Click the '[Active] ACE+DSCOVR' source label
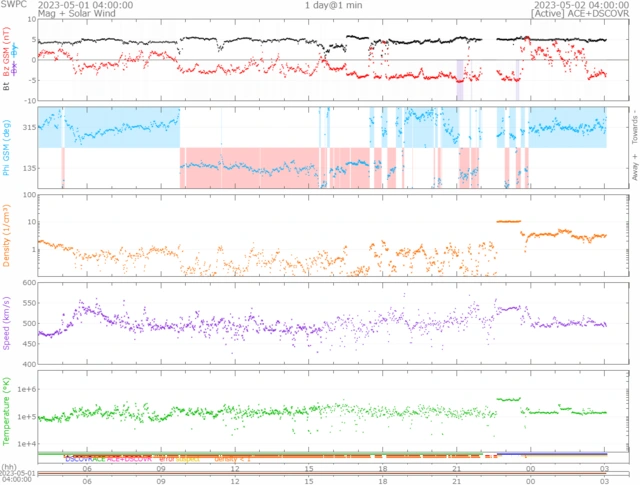 click(x=580, y=13)
